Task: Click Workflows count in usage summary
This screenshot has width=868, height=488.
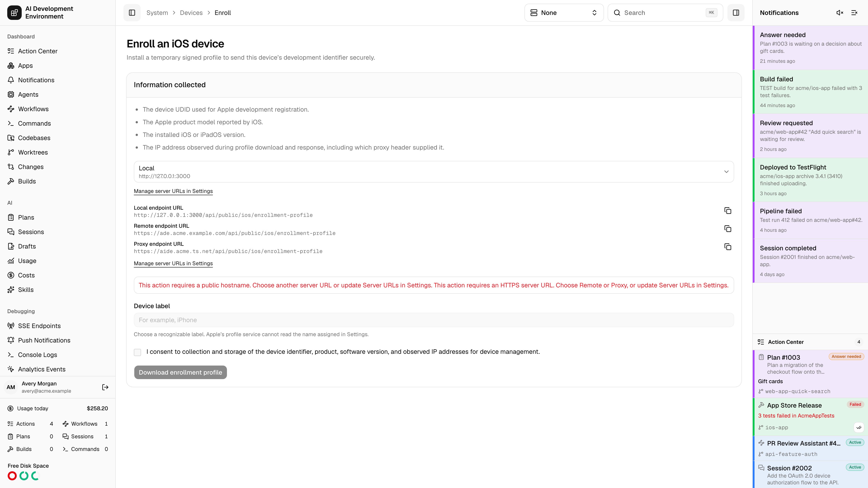Action: [x=85, y=424]
